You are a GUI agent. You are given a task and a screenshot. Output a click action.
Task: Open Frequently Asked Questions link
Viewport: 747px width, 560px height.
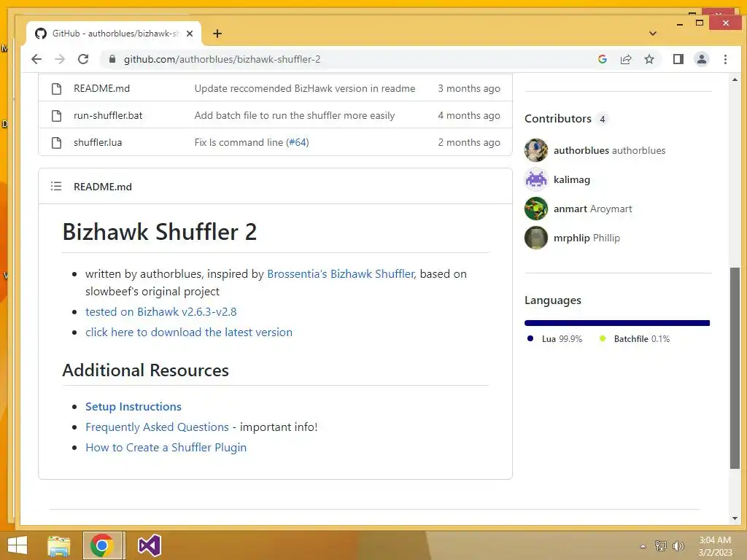coord(158,427)
